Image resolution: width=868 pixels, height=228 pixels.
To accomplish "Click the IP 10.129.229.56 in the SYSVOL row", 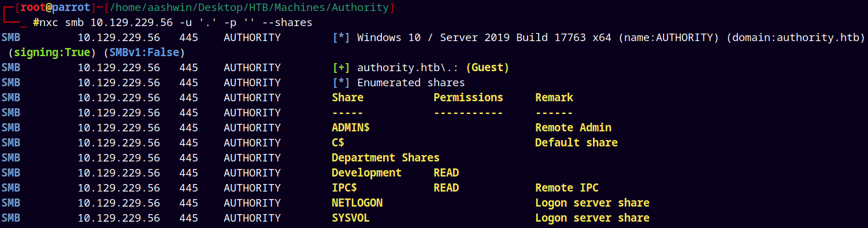I will pyautogui.click(x=119, y=218).
